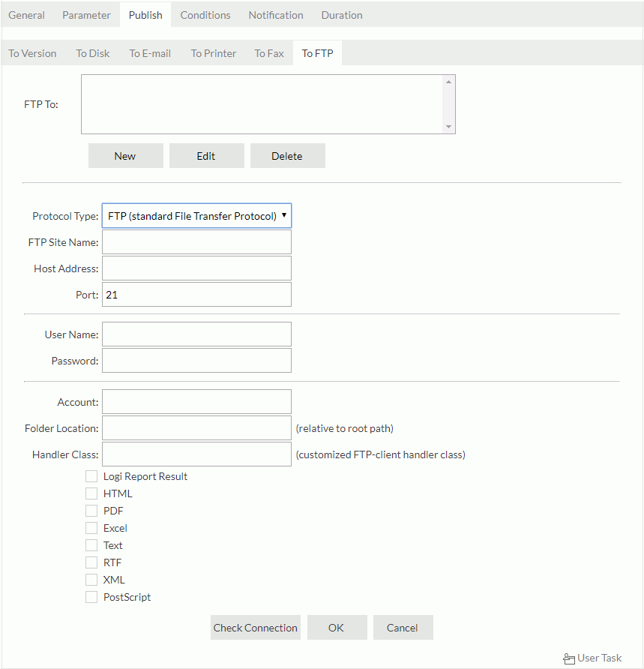644x669 pixels.
Task: Enable the Logi Report Result format
Action: click(91, 475)
